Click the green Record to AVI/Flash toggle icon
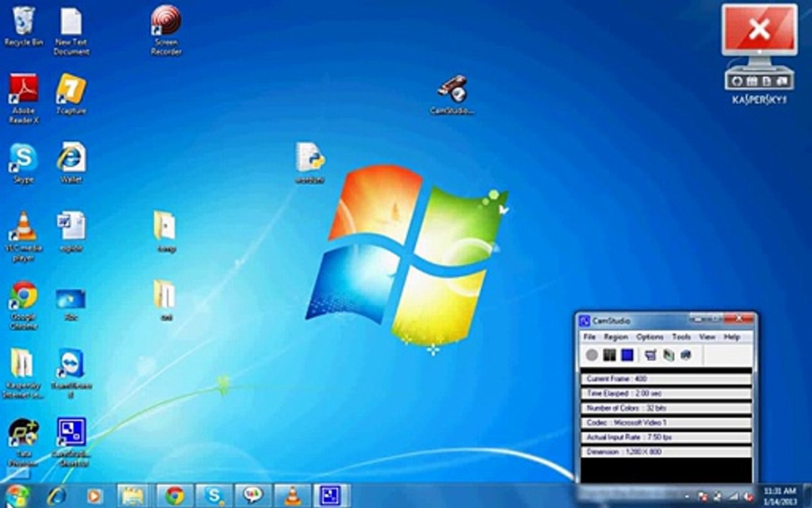Viewport: 812px width, 508px height. pos(668,355)
